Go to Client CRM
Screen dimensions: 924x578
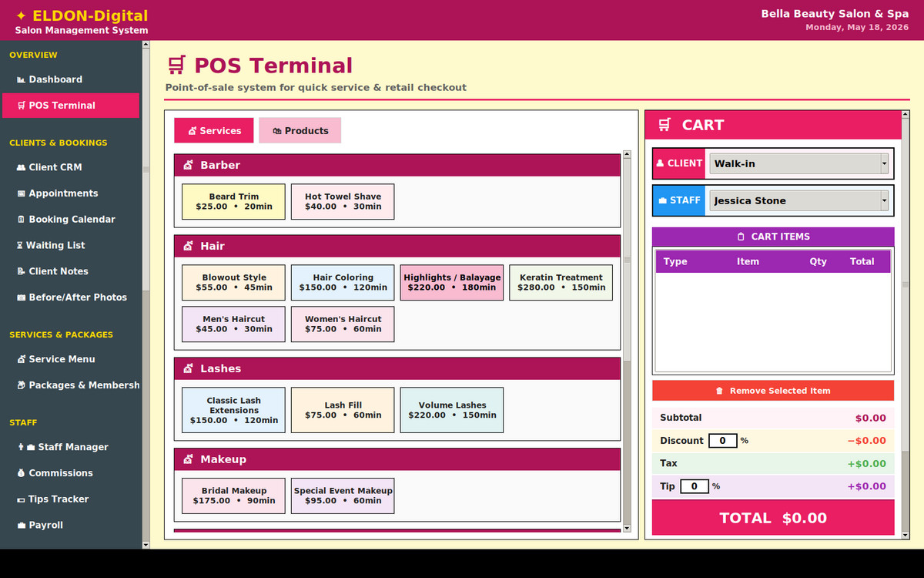(71, 167)
